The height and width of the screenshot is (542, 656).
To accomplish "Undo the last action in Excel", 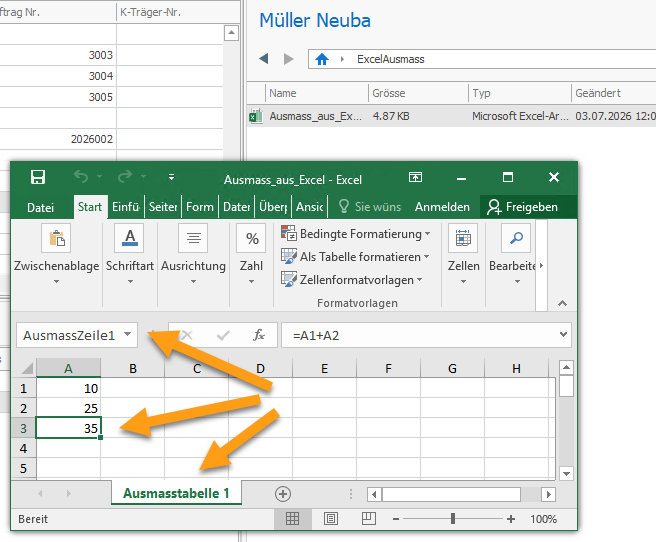I will (x=81, y=177).
